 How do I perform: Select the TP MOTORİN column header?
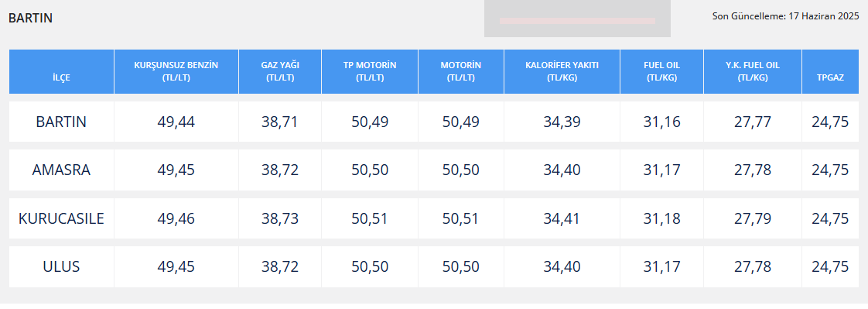[x=370, y=71]
